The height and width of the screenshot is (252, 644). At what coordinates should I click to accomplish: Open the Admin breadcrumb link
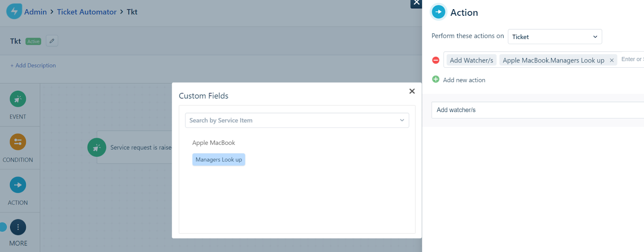click(35, 12)
